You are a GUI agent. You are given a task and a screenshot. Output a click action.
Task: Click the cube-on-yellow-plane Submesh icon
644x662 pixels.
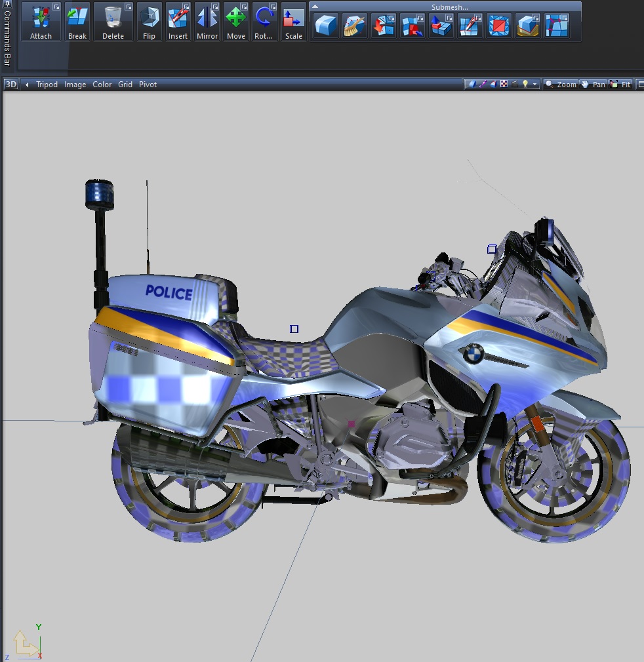(527, 26)
